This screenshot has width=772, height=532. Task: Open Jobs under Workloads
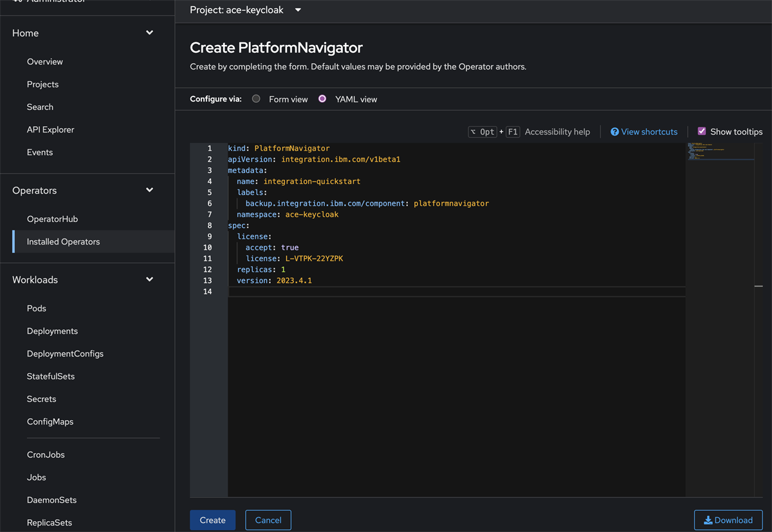click(x=37, y=477)
